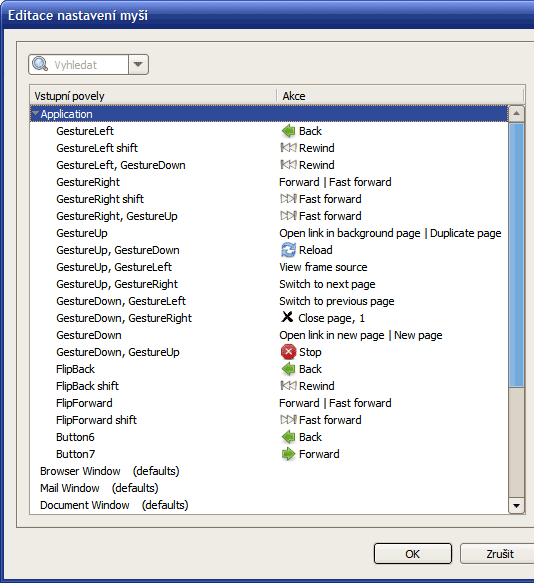Focus the Vyhledat search input field

89,65
